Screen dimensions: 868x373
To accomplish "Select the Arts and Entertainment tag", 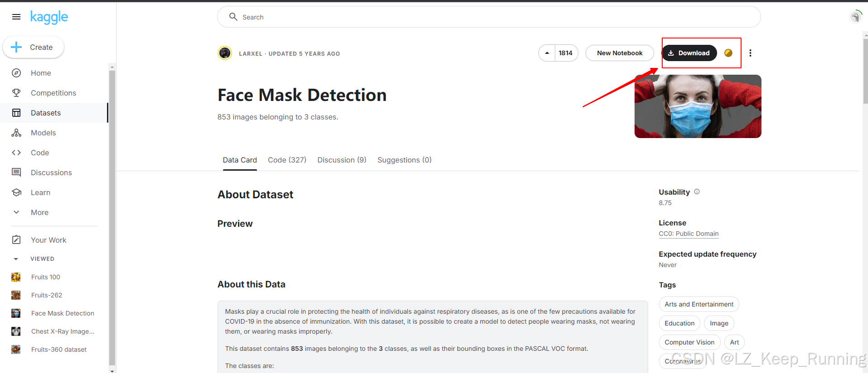I will pos(699,304).
